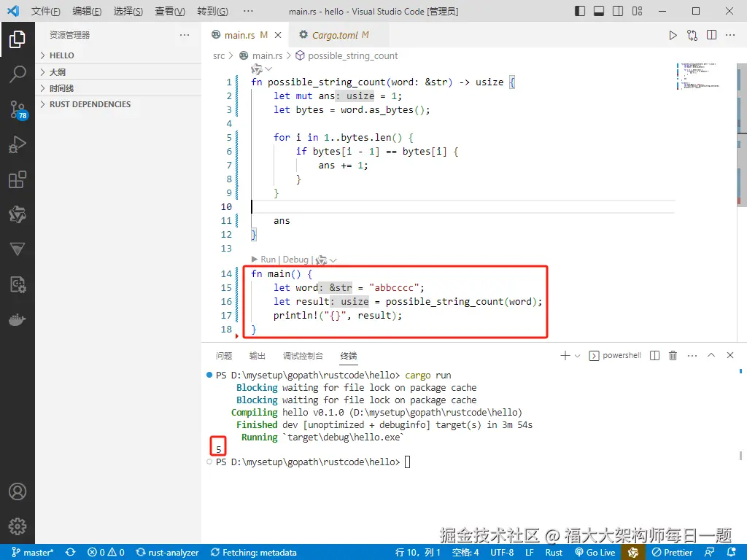Switch to the 输出 output tab
The image size is (747, 560).
(x=258, y=356)
